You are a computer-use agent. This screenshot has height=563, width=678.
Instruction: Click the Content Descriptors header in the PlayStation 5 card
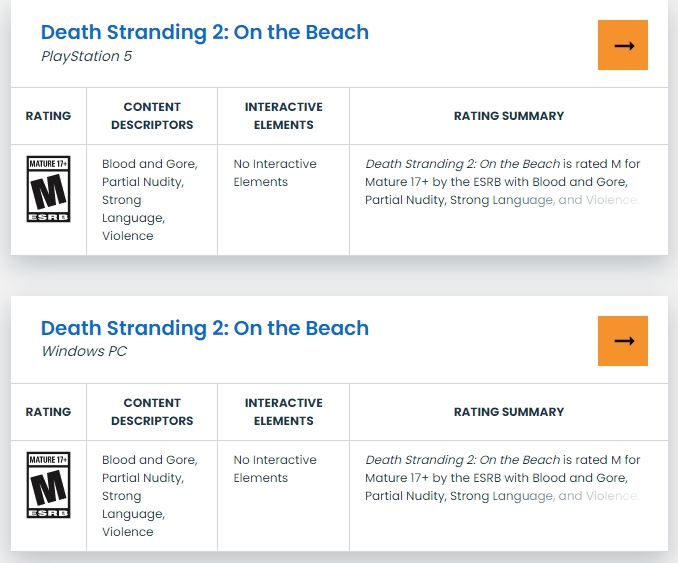click(152, 116)
